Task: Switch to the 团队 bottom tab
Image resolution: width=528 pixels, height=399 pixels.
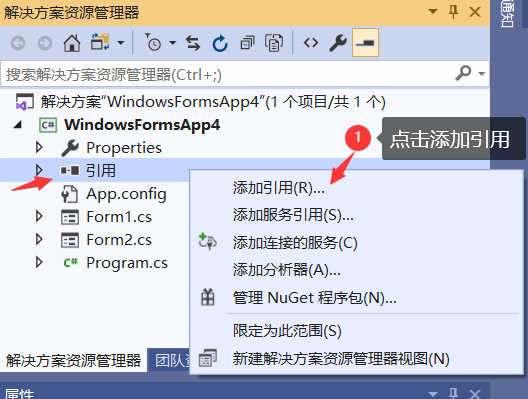Action: 169,360
